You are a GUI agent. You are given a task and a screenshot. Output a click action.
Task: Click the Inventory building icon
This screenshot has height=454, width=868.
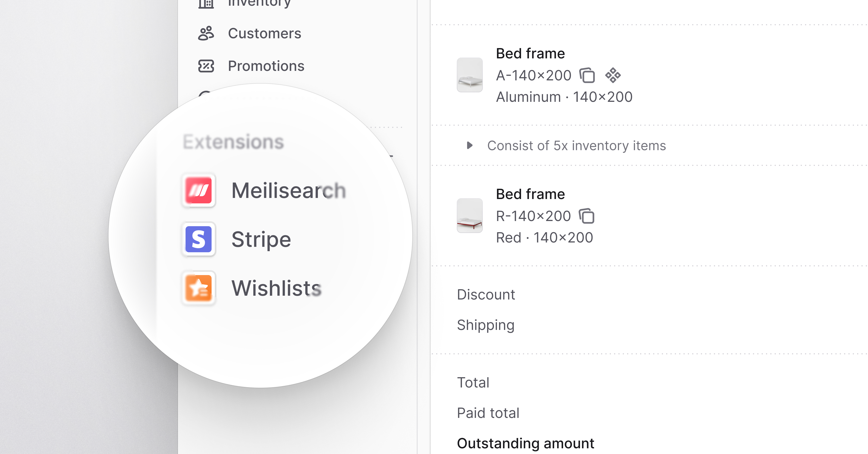point(206,3)
